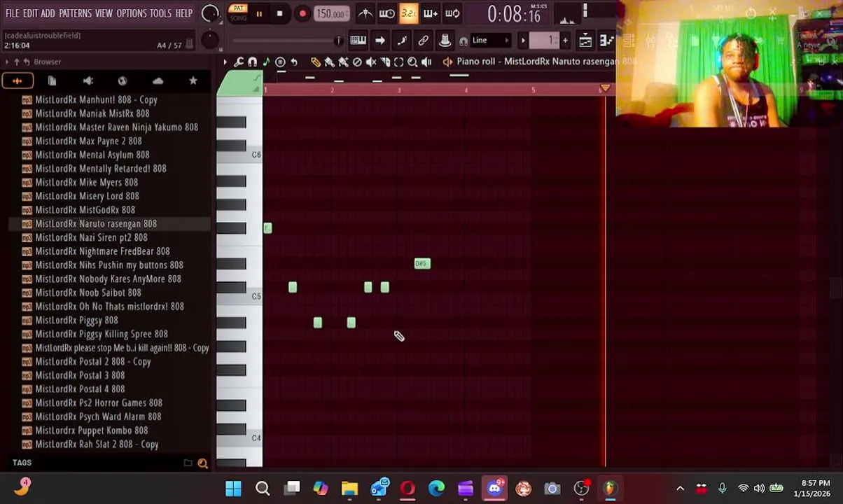Select MistLordRx Mike Myers 808 sample
This screenshot has height=504, width=843.
pos(87,183)
